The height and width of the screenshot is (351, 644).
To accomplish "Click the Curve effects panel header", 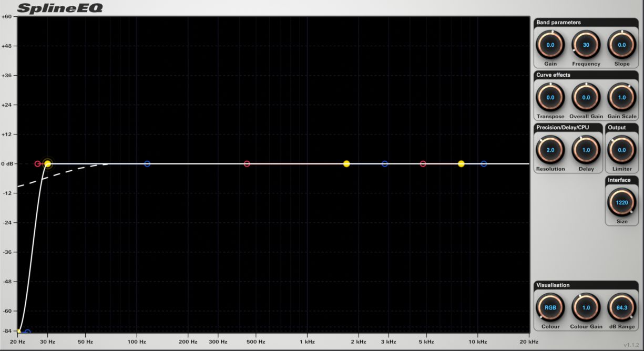I will pos(586,75).
